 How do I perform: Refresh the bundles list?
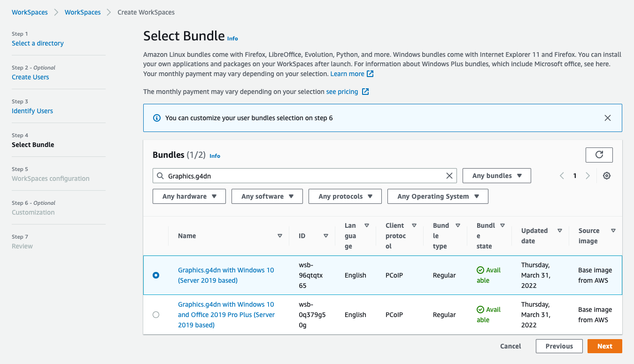(x=599, y=155)
